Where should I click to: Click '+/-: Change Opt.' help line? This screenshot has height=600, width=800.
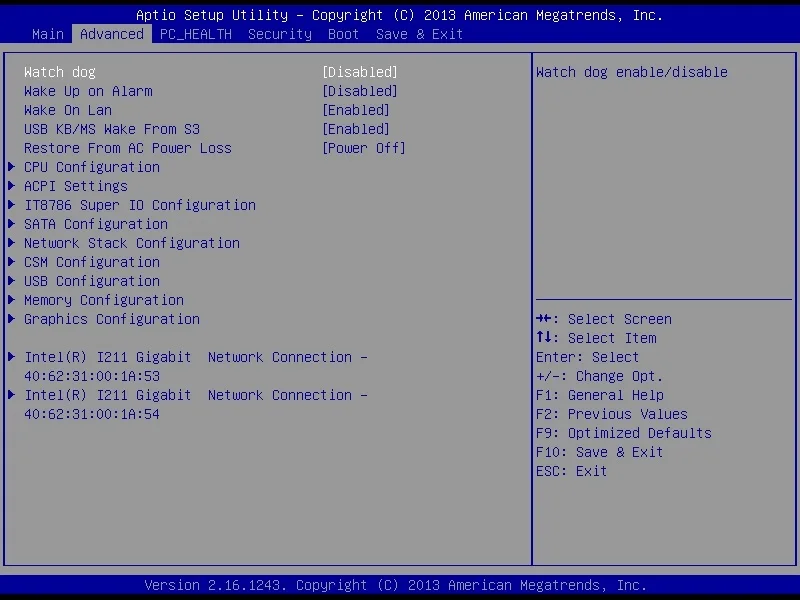599,376
